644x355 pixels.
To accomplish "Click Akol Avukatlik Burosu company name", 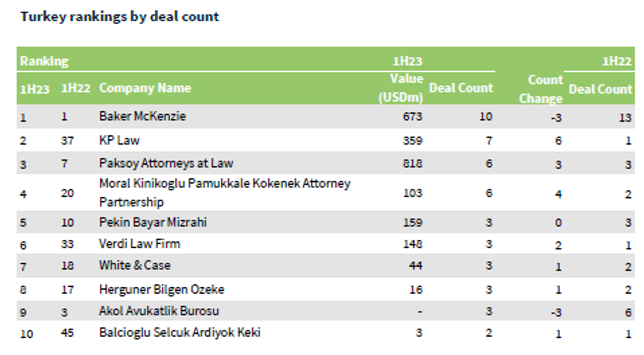I will coord(159,311).
